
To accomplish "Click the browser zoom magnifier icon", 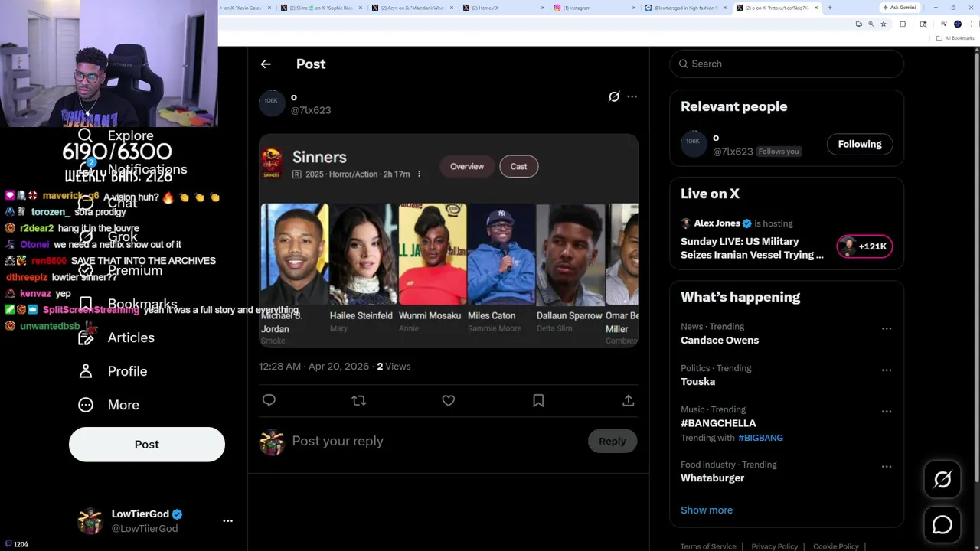I will point(871,24).
